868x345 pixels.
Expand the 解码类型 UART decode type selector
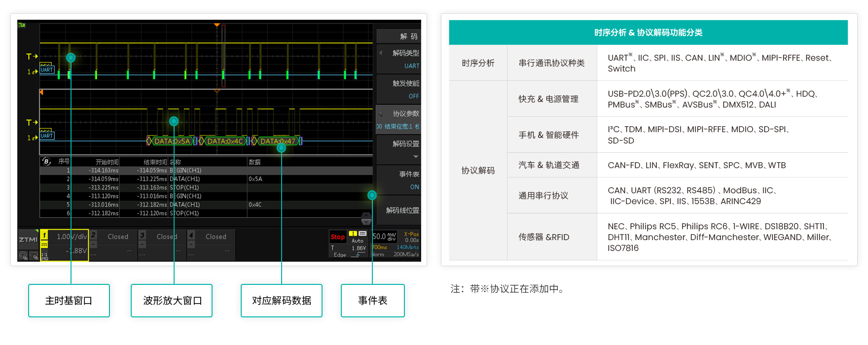(399, 59)
